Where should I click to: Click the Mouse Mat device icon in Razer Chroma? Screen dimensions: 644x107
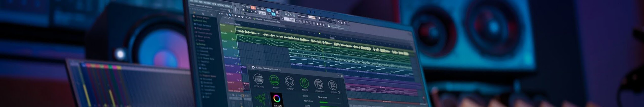click(319, 84)
